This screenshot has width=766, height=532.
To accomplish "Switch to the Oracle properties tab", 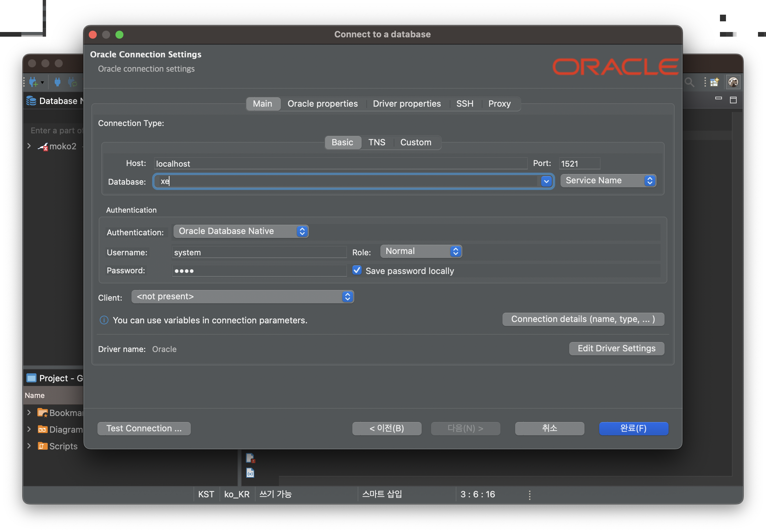I will coord(322,104).
